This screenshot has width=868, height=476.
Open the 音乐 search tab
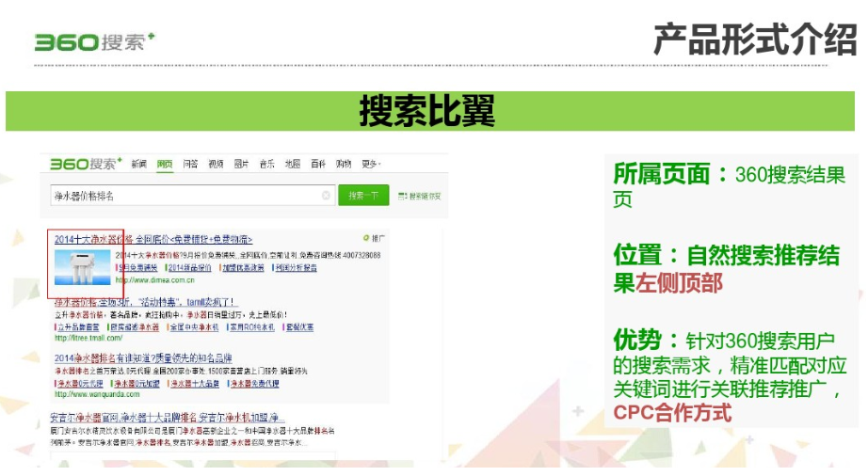tap(266, 165)
